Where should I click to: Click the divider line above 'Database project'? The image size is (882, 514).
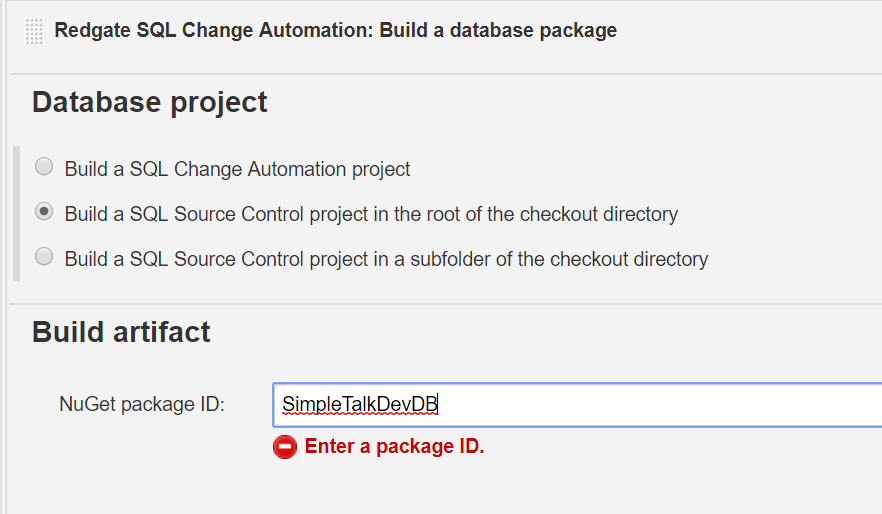pos(446,74)
